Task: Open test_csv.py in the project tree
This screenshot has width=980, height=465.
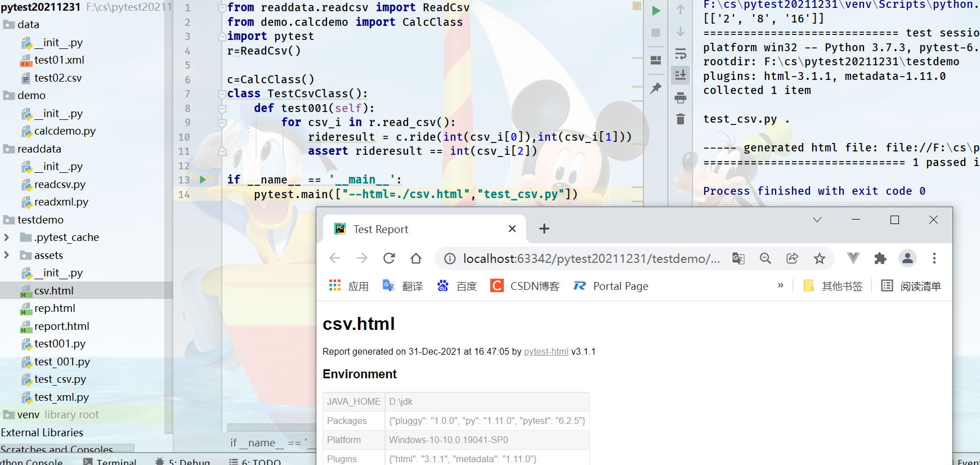Action: [60, 379]
